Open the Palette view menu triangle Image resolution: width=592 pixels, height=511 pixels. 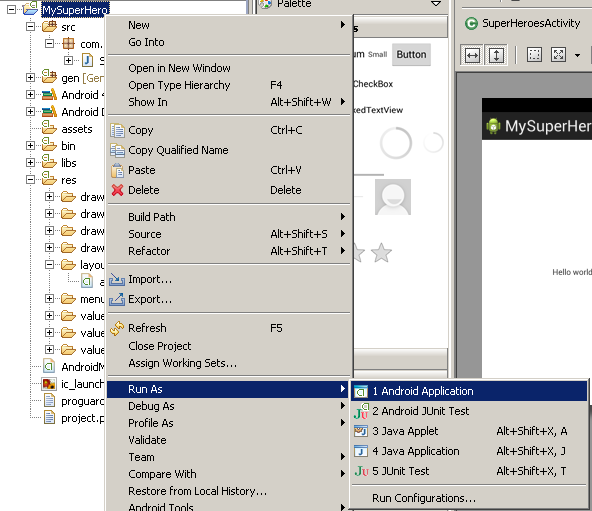(436, 4)
